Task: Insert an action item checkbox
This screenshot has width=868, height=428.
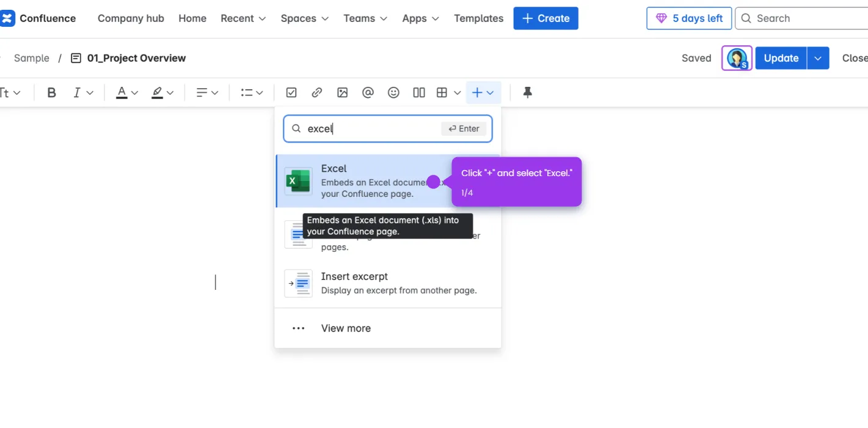Action: (x=291, y=92)
